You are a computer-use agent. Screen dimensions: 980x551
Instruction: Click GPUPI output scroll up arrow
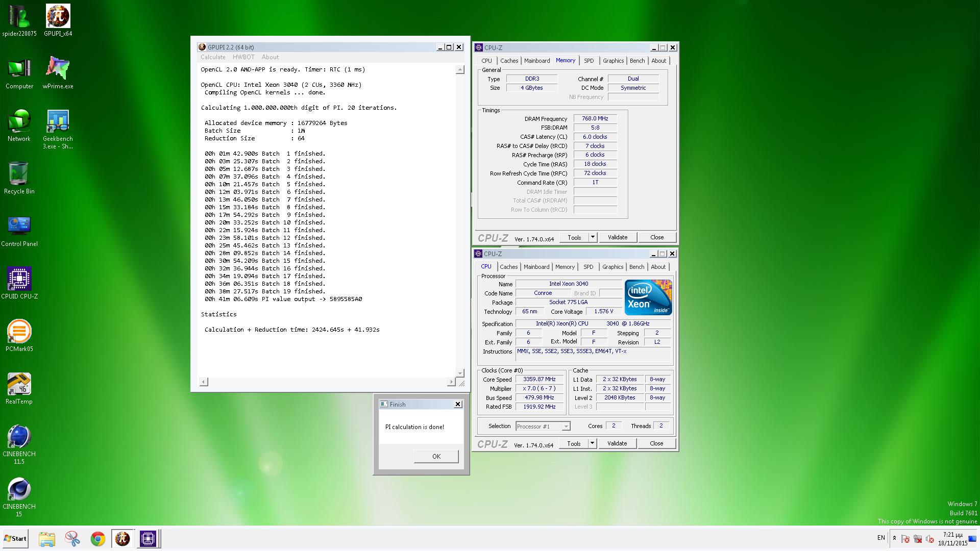click(460, 69)
